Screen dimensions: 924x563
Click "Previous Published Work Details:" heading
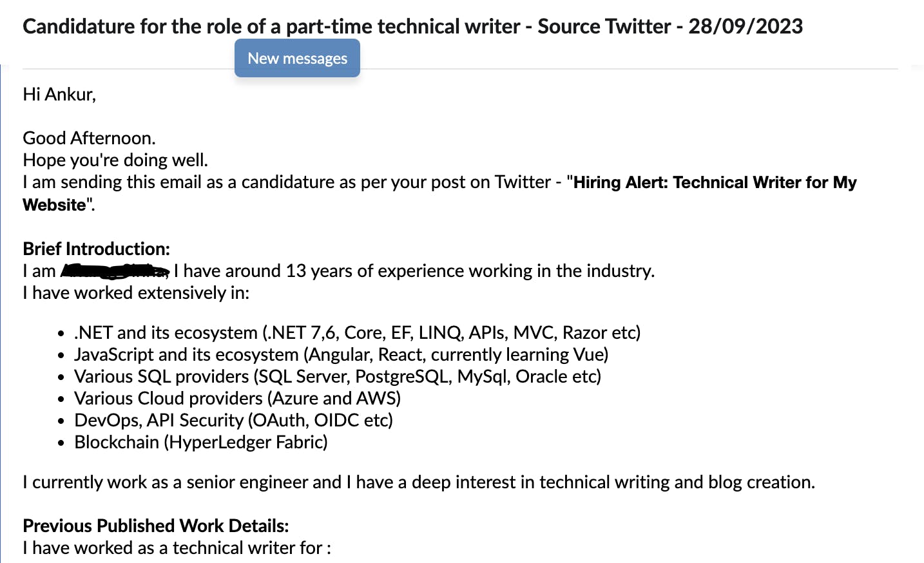tap(155, 526)
